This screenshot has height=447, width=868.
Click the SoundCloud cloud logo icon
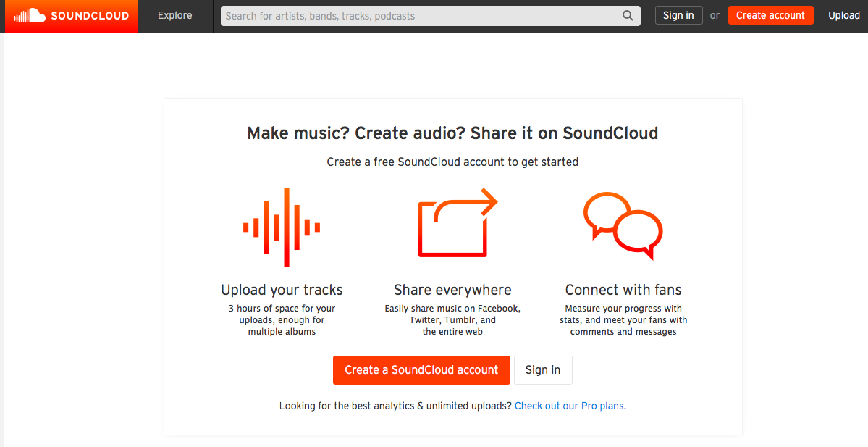(30, 15)
